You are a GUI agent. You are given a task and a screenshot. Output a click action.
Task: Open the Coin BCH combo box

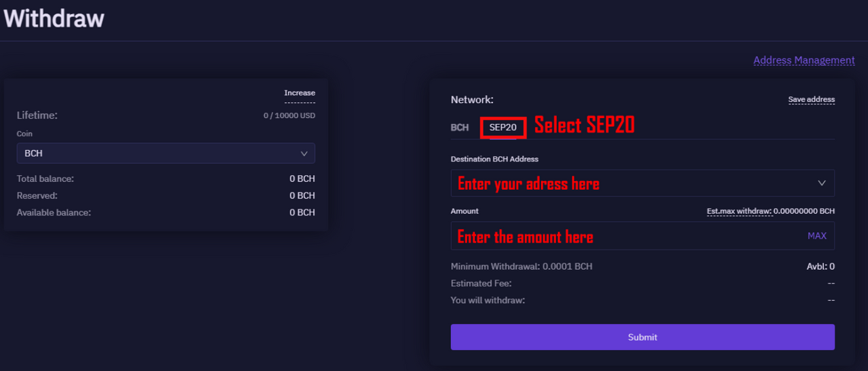pyautogui.click(x=166, y=153)
